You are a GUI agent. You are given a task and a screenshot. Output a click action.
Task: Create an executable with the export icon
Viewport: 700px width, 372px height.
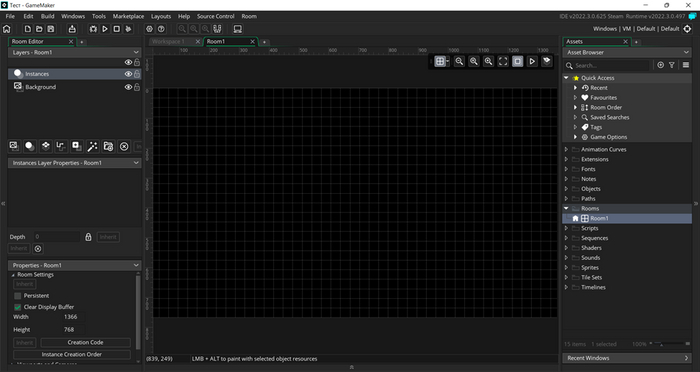tap(72, 29)
